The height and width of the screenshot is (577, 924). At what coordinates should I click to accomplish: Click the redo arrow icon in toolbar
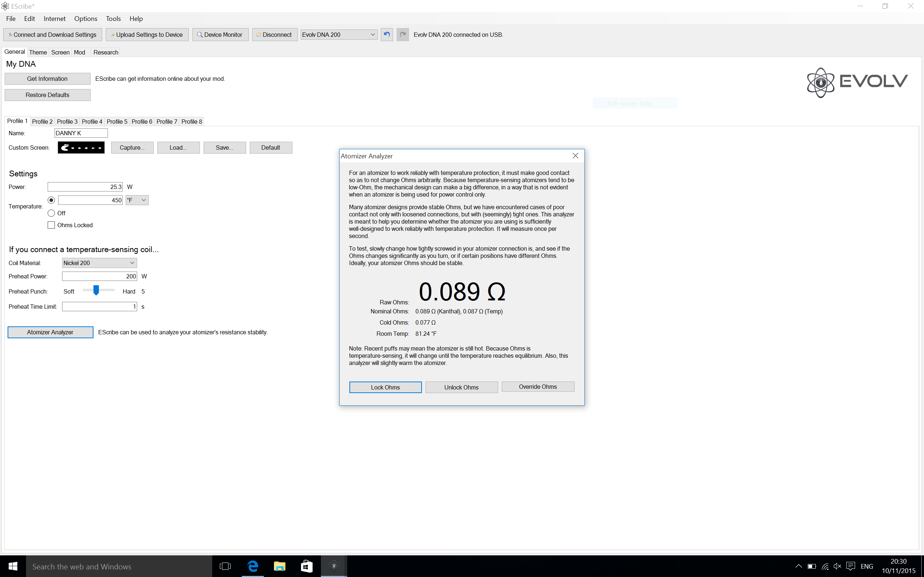coord(402,35)
